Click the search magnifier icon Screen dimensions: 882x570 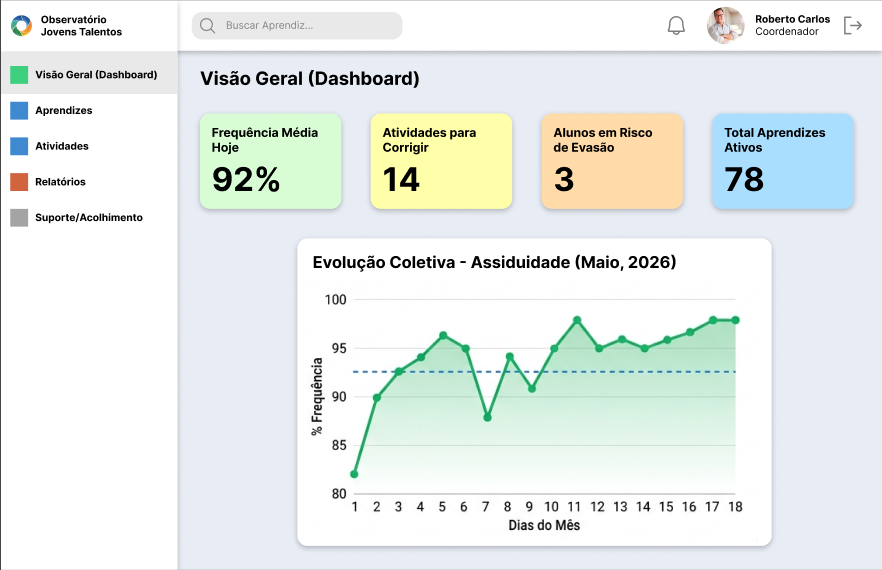coord(208,26)
